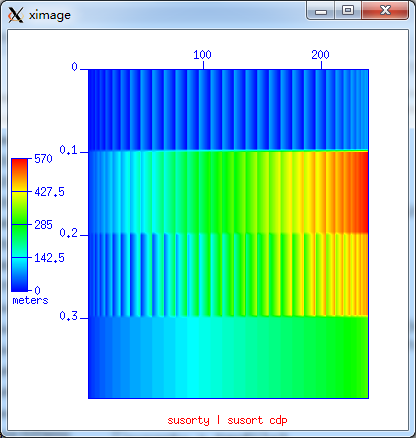Click the 'meters' legend units label
This screenshot has width=416, height=438.
30,301
